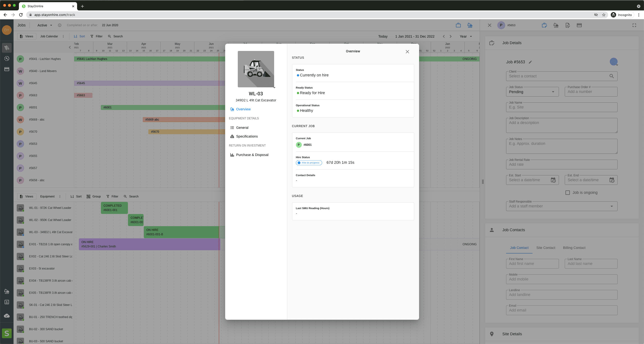Select Specifications in equipment details menu

pos(246,136)
